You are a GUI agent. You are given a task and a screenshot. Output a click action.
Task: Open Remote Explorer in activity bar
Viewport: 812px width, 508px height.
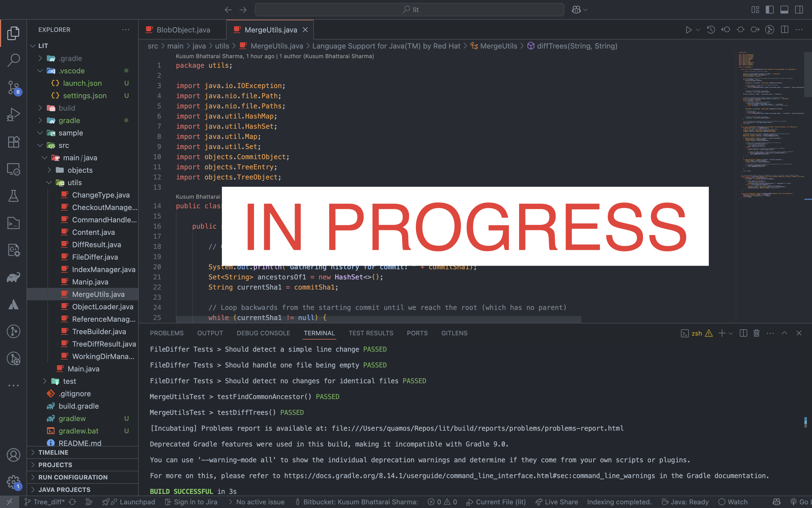coord(14,169)
